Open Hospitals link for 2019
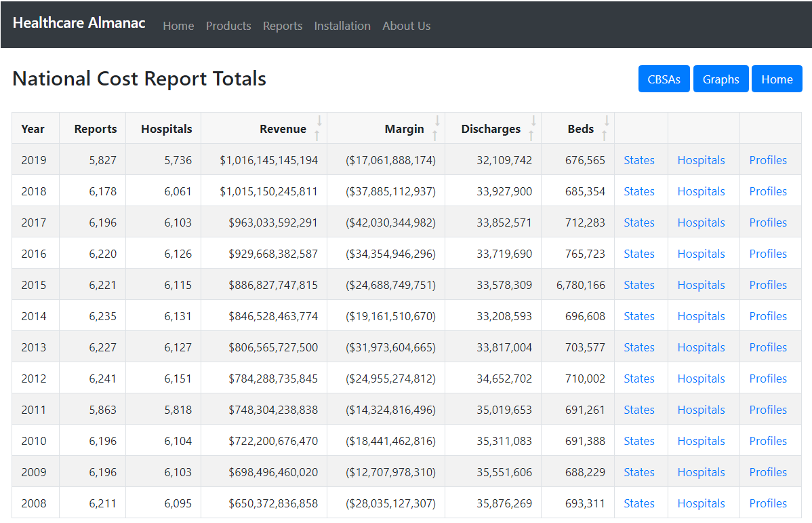The height and width of the screenshot is (523, 812). point(701,160)
